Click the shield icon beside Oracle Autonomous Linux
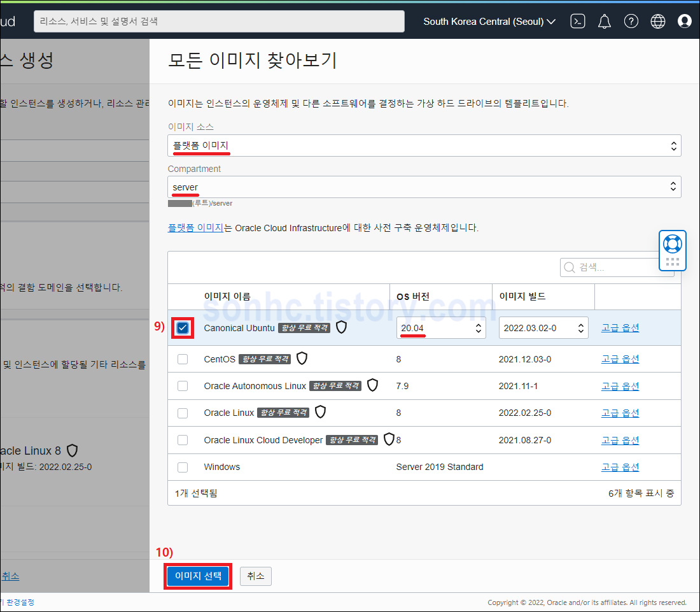700x612 pixels. point(373,385)
